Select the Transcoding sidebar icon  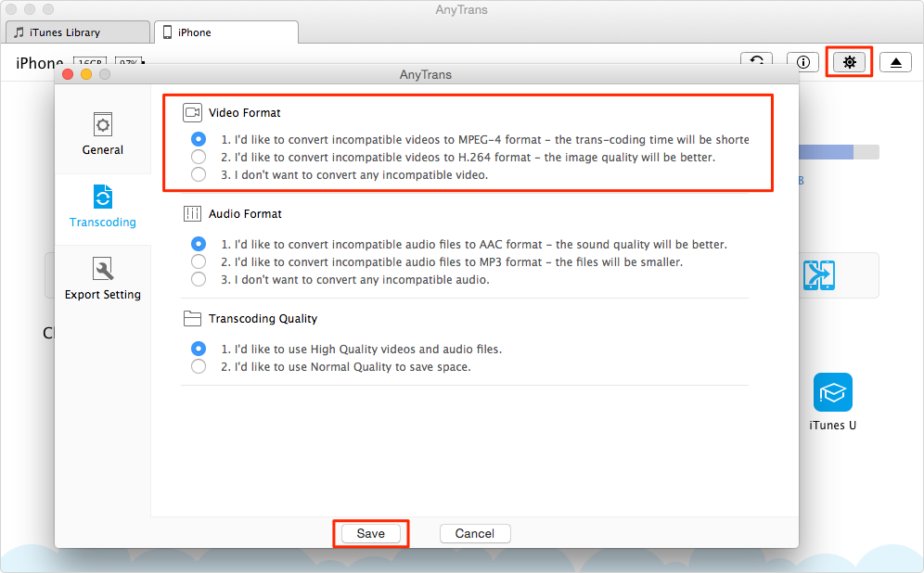click(x=103, y=197)
